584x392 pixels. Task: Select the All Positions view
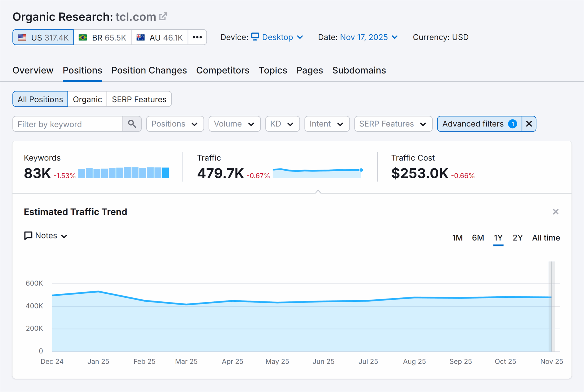(40, 99)
